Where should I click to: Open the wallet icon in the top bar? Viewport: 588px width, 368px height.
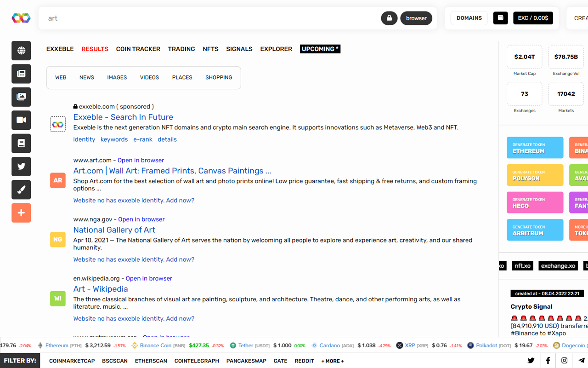[x=500, y=17]
